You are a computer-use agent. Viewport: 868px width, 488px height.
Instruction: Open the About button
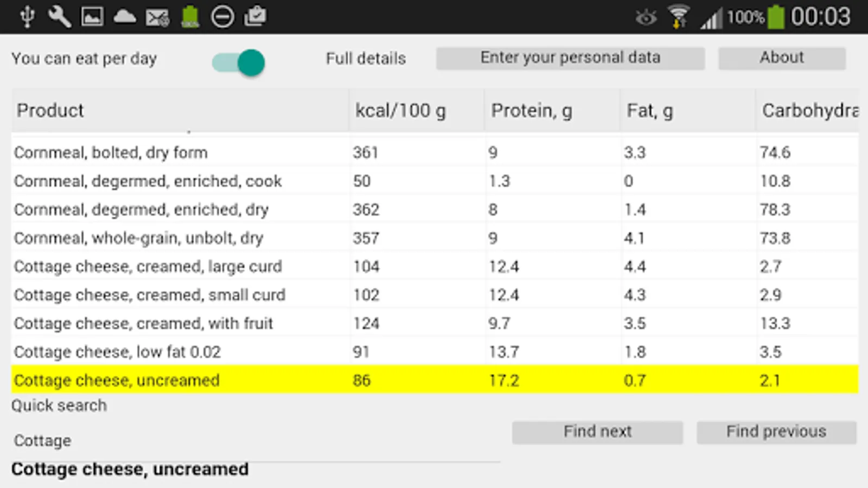[782, 58]
